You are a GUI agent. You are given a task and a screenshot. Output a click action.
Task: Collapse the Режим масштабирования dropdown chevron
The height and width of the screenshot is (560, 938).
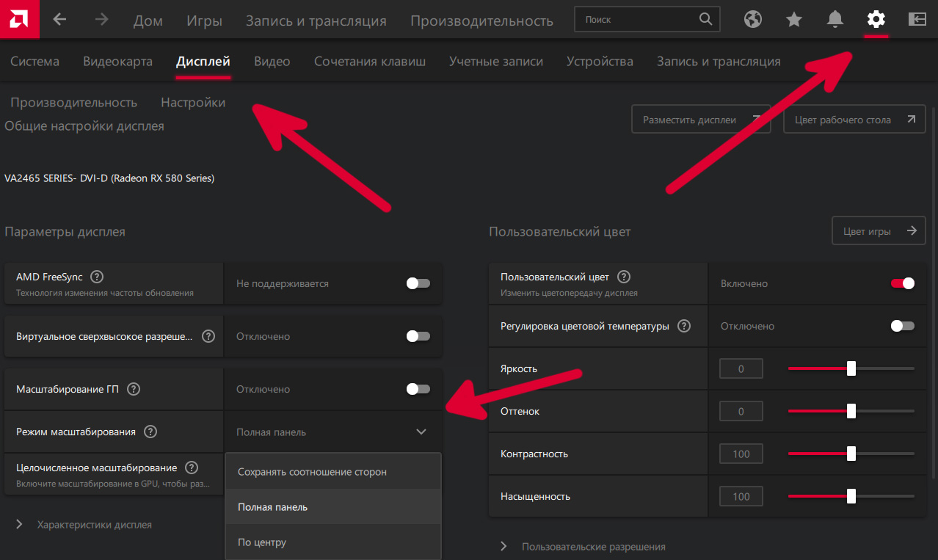coord(421,432)
